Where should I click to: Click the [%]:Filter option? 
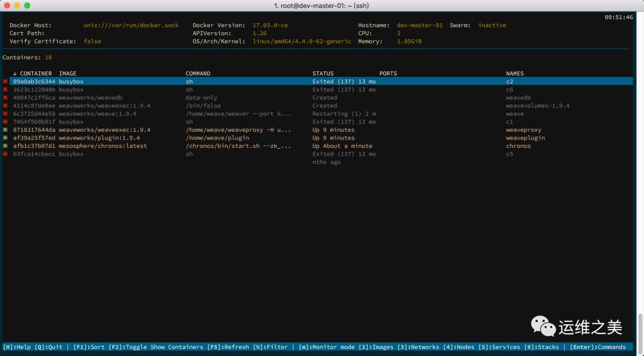270,347
